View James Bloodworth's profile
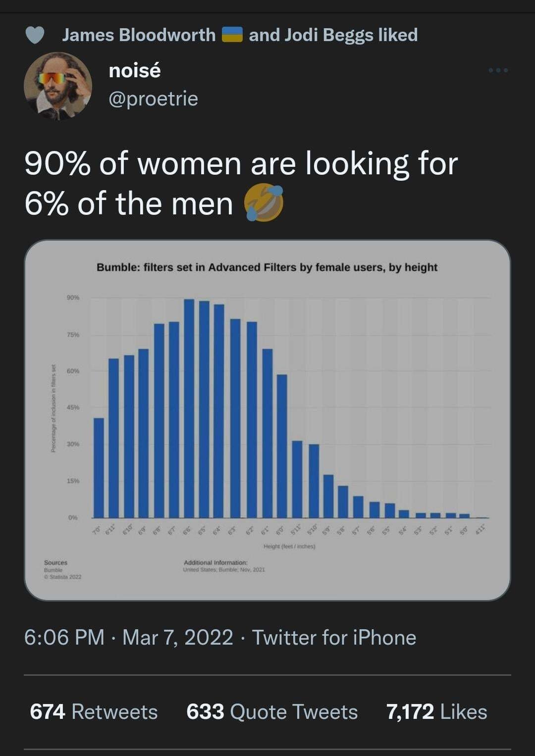This screenshot has width=535, height=756. 139,35
